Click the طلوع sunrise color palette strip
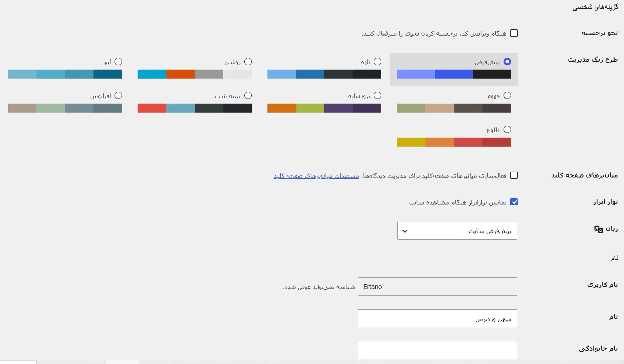 (454, 142)
